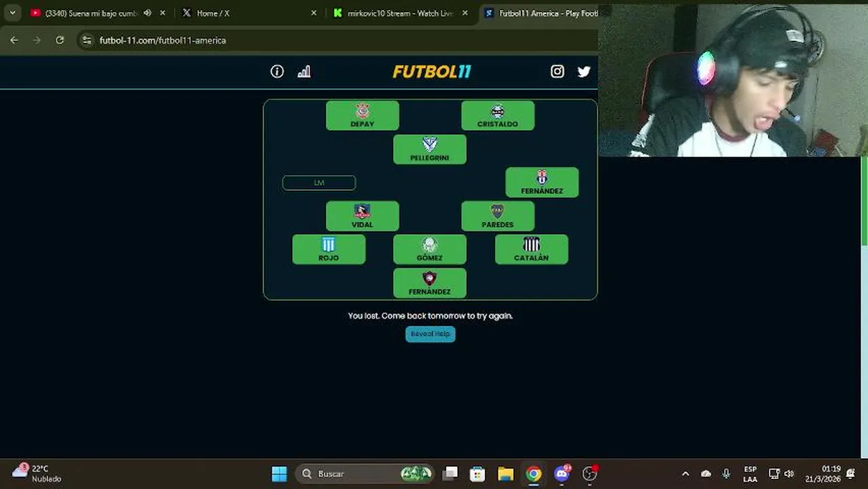Open Futbol11 Twitter link icon

(584, 71)
